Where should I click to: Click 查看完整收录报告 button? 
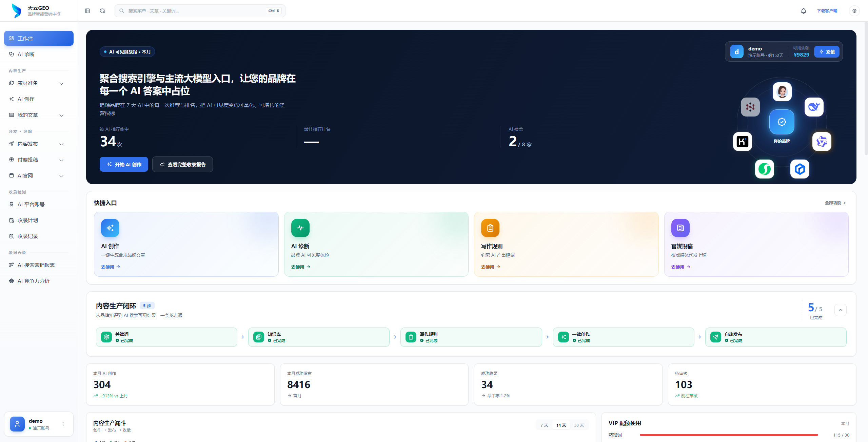coord(182,164)
